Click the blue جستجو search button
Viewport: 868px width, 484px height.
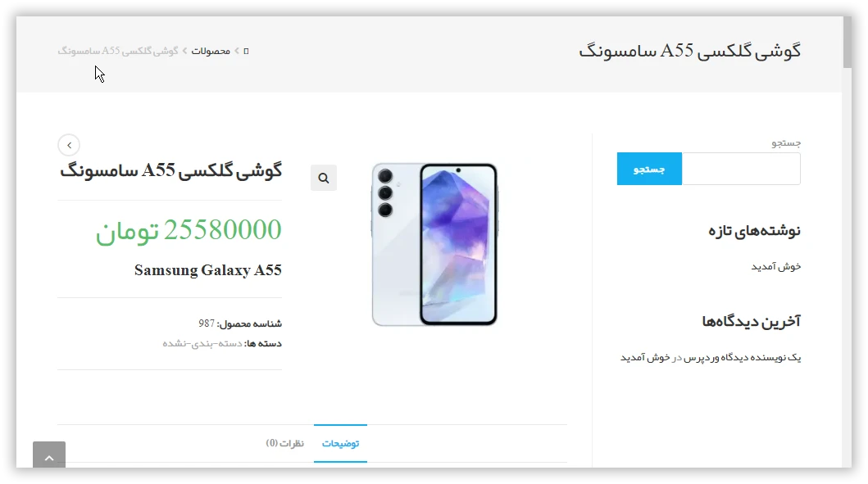(x=649, y=169)
